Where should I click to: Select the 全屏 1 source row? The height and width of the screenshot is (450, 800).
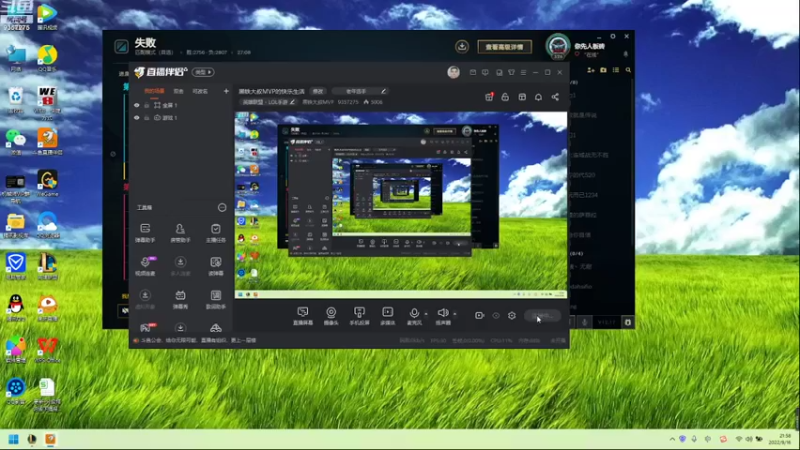(x=181, y=105)
